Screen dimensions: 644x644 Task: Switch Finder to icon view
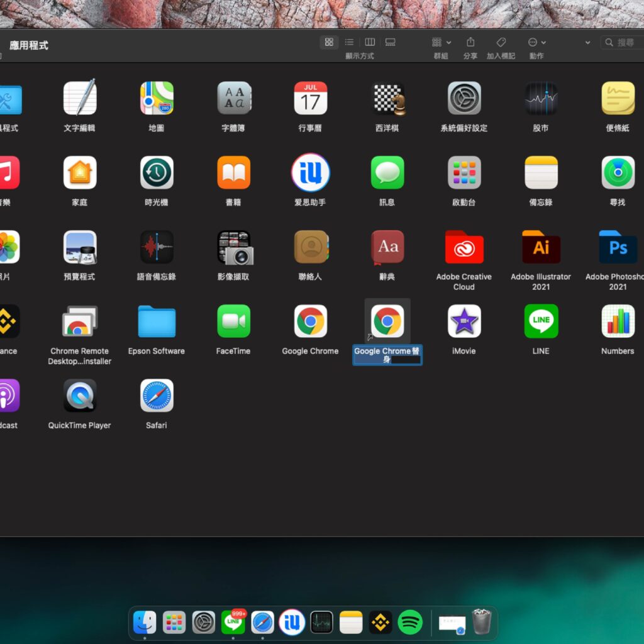pos(329,42)
